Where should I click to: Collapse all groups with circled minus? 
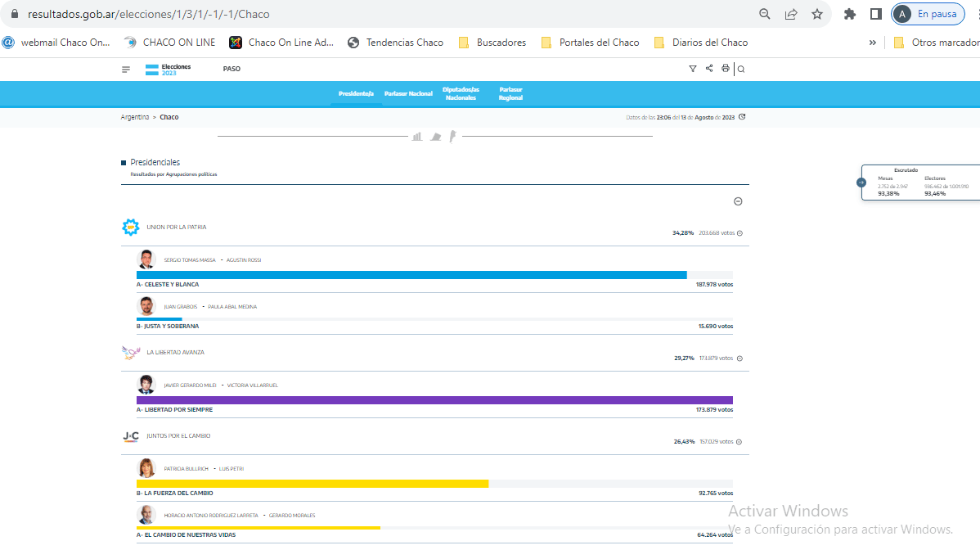(x=738, y=201)
